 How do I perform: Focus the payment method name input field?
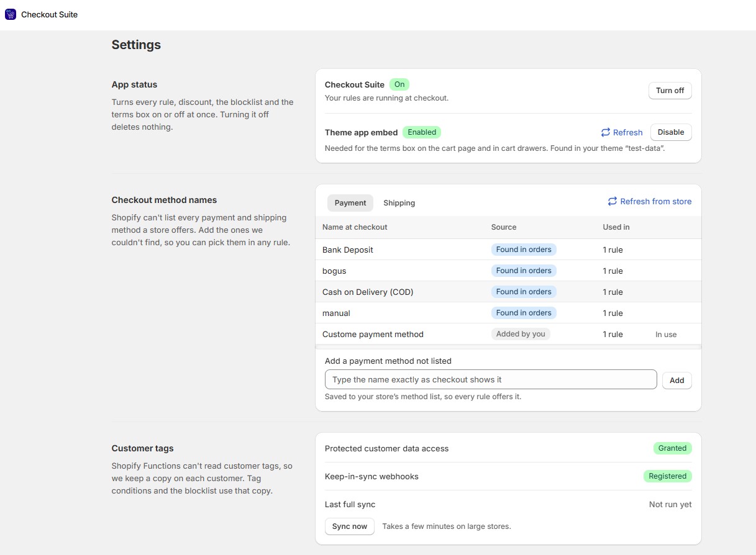coord(491,379)
